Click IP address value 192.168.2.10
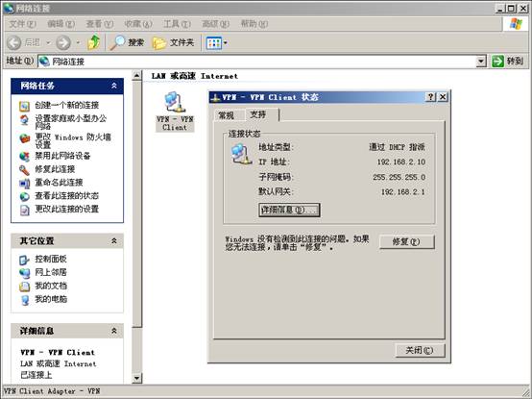Viewport: 532px width, 399px height. click(x=401, y=162)
